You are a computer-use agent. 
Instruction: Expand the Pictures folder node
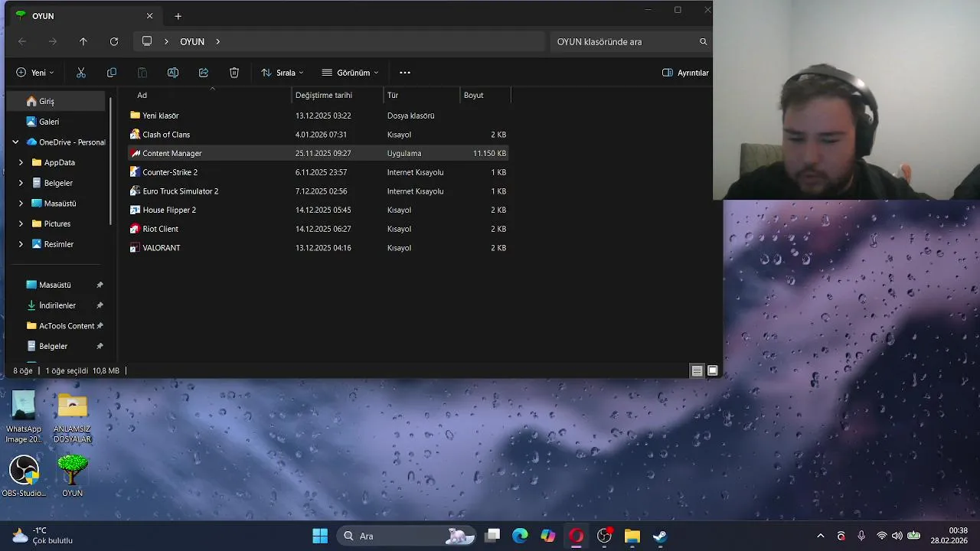pos(21,223)
